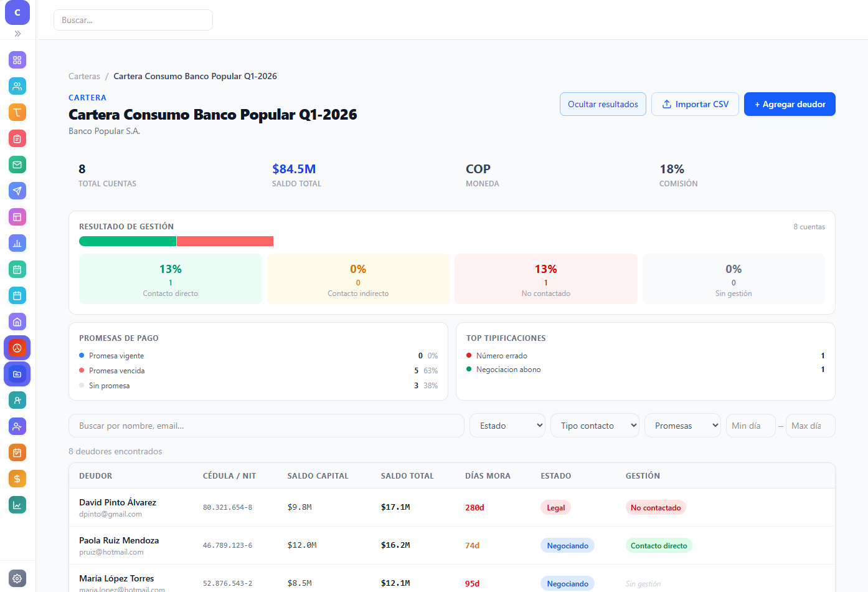The height and width of the screenshot is (592, 868).
Task: Click the Ocultar resultados button
Action: tap(603, 104)
